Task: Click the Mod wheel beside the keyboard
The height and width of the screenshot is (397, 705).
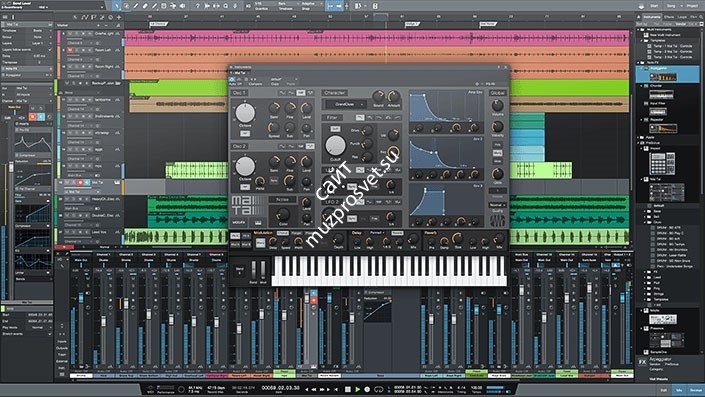Action: pos(263,271)
